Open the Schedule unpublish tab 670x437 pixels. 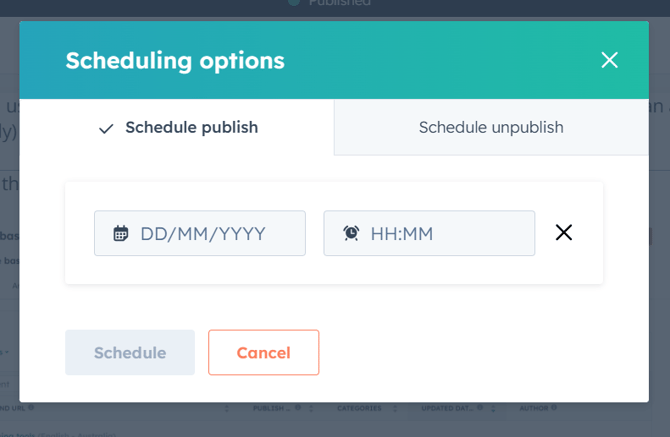(490, 128)
